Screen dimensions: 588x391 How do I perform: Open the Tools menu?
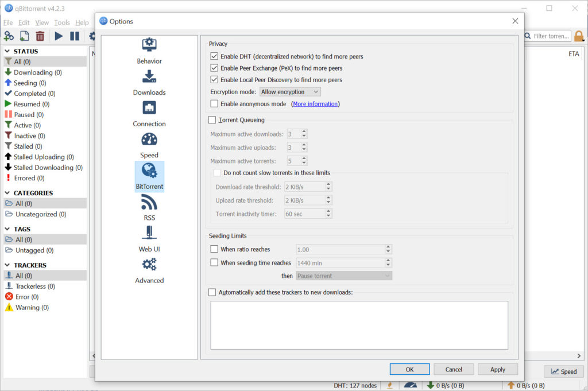[62, 22]
